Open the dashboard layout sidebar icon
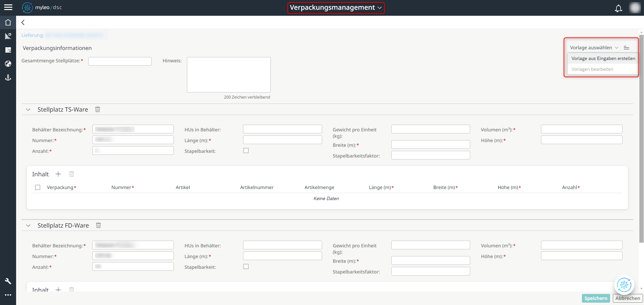This screenshot has width=644, height=305. [x=8, y=50]
